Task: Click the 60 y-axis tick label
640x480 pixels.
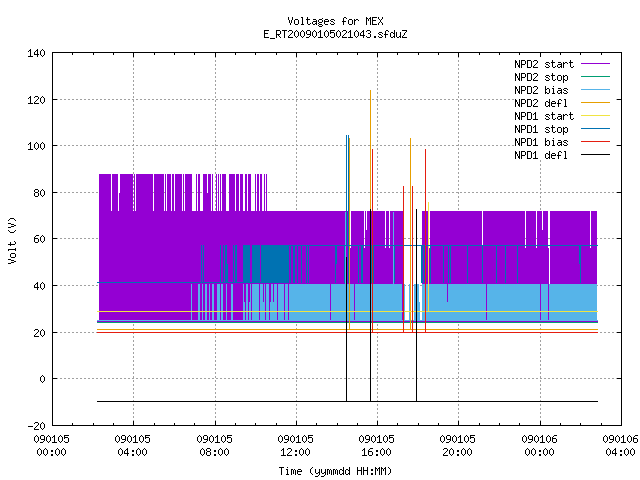Action: click(39, 239)
